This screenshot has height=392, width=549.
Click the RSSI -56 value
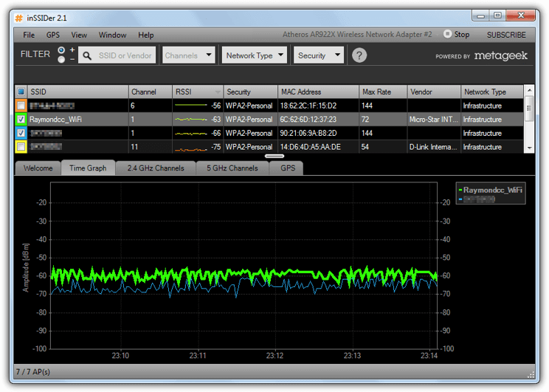point(216,106)
